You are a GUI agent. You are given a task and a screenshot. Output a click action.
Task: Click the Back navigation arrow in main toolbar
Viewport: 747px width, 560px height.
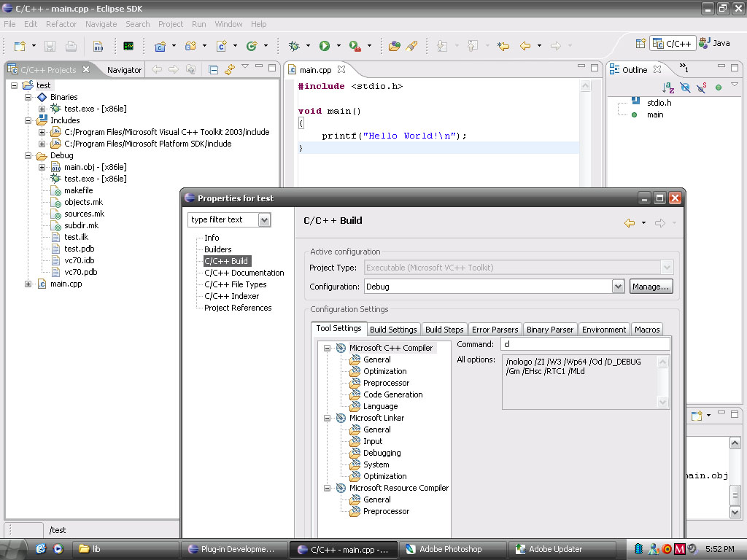[x=525, y=46]
